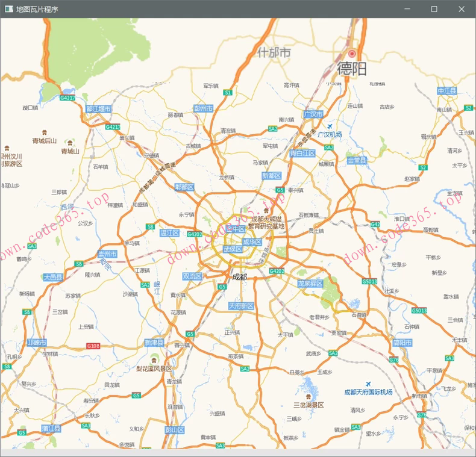
Task: Select the red Deyang city marker
Action: (352, 54)
